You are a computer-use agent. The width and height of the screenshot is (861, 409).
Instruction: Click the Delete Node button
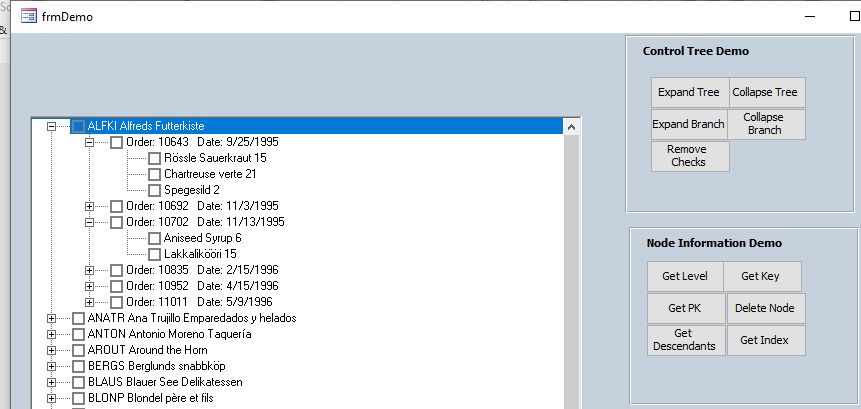point(766,308)
